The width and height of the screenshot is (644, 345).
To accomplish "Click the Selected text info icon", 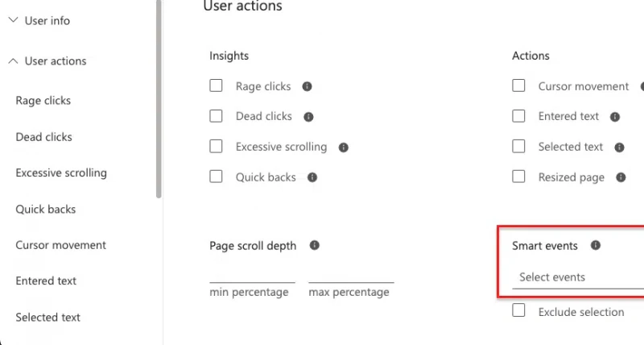I will tap(619, 148).
